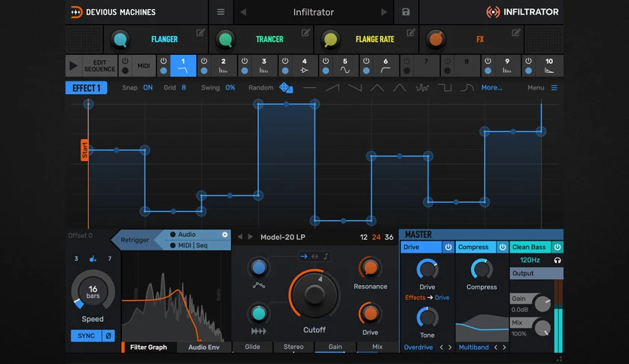This screenshot has width=629, height=364.
Task: Select the note tracking mode icon
Action: pos(326,256)
